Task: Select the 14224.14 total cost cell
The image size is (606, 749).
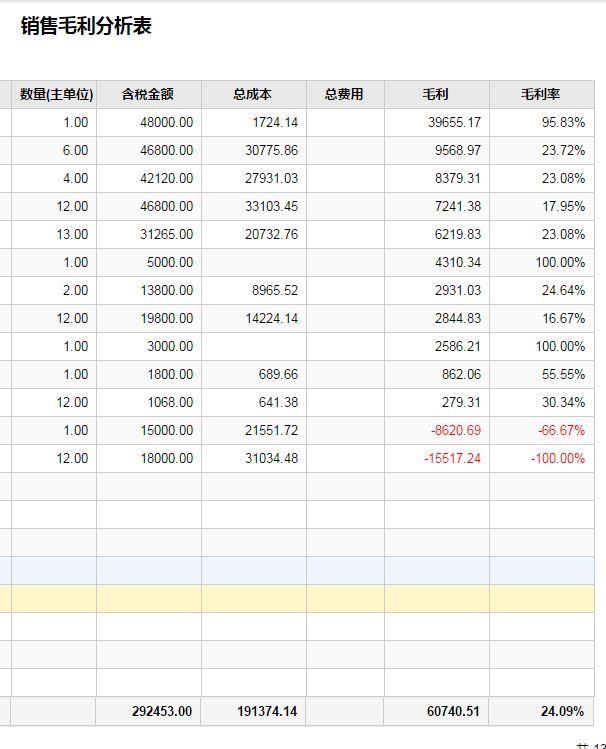Action: [x=254, y=319]
